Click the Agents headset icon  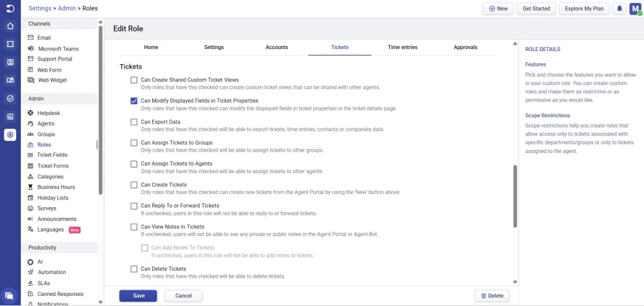(x=30, y=123)
